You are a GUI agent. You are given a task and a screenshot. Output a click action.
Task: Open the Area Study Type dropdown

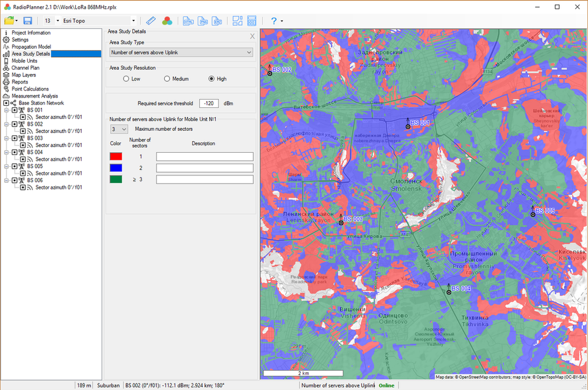(x=181, y=52)
